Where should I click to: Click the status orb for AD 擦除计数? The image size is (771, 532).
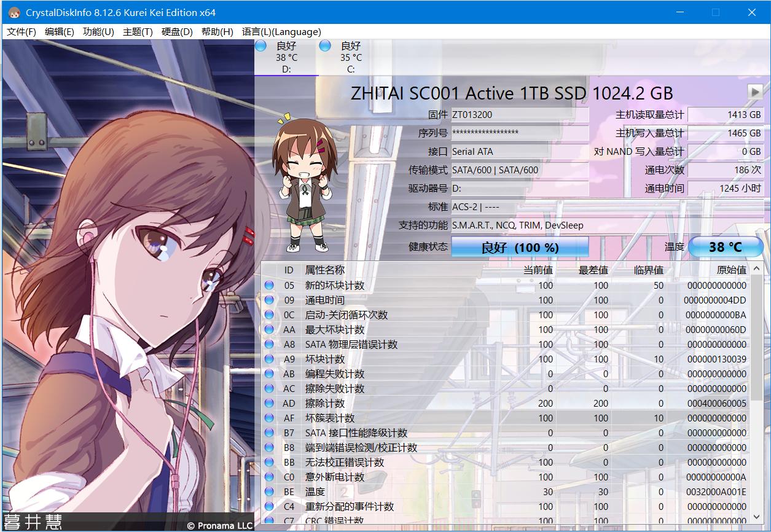[x=269, y=403]
